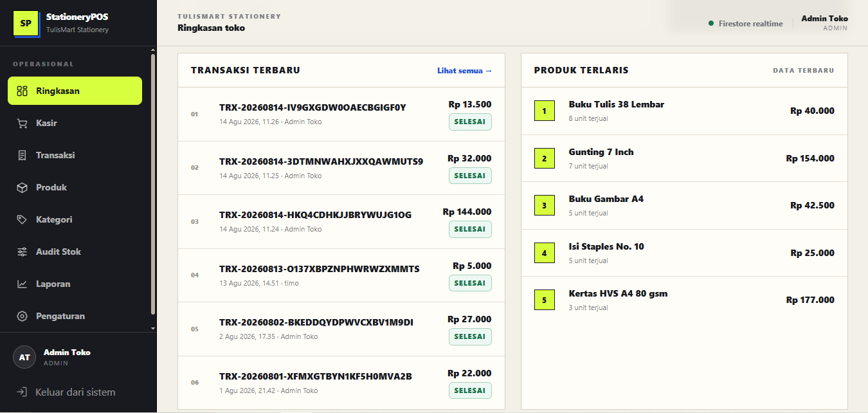Click the logout arrow icon
Screen dimensions: 868x413
click(23, 392)
